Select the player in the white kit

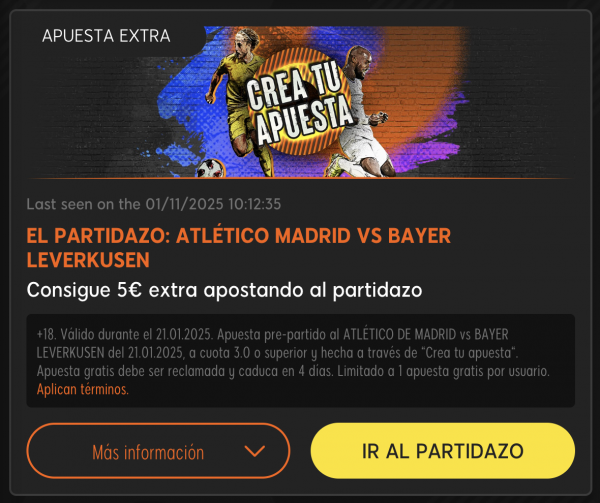pos(360,113)
